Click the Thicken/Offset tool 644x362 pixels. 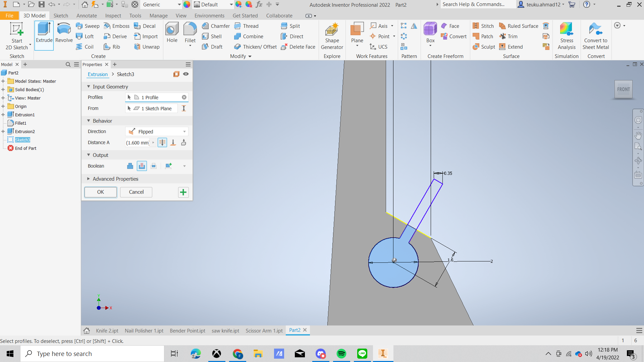tap(256, 47)
